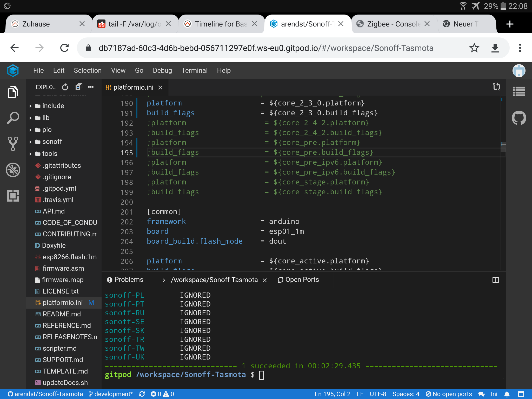Open the Search panel in sidebar
Image resolution: width=532 pixels, height=399 pixels.
(x=13, y=118)
